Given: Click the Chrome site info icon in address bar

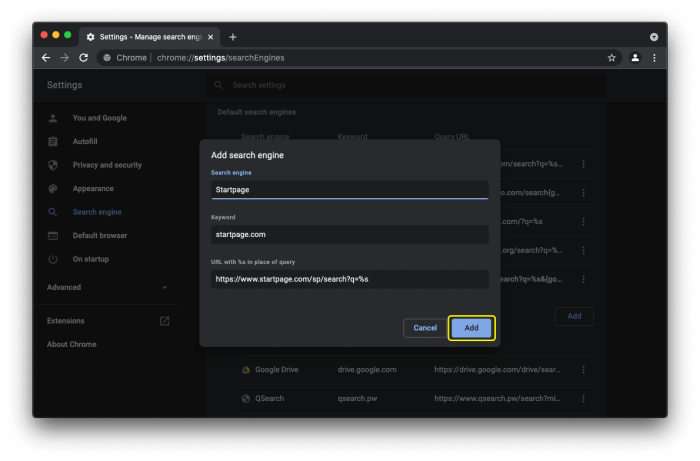Looking at the screenshot, I should tap(107, 58).
